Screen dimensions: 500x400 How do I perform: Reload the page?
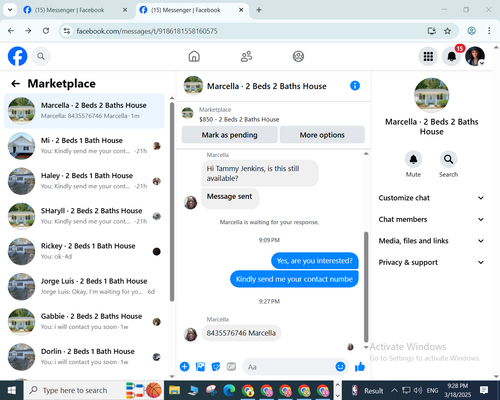click(46, 31)
